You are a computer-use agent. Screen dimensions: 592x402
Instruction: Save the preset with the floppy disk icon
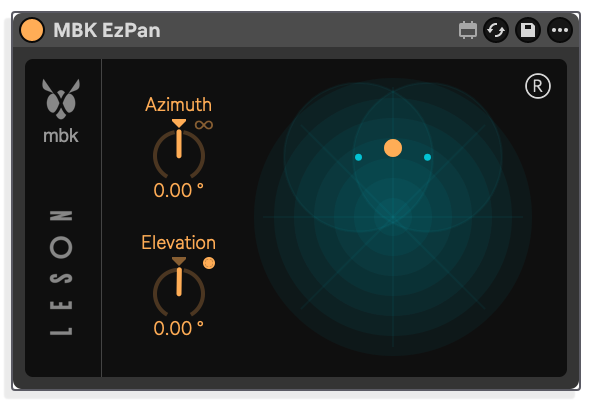coord(528,30)
